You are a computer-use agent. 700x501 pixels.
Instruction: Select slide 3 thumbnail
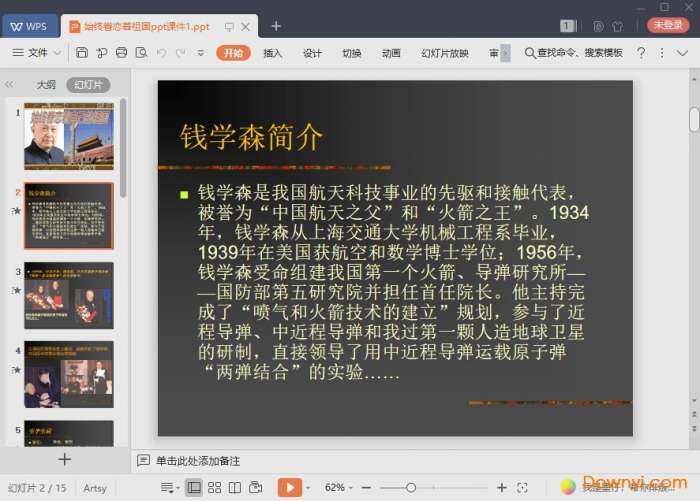69,295
